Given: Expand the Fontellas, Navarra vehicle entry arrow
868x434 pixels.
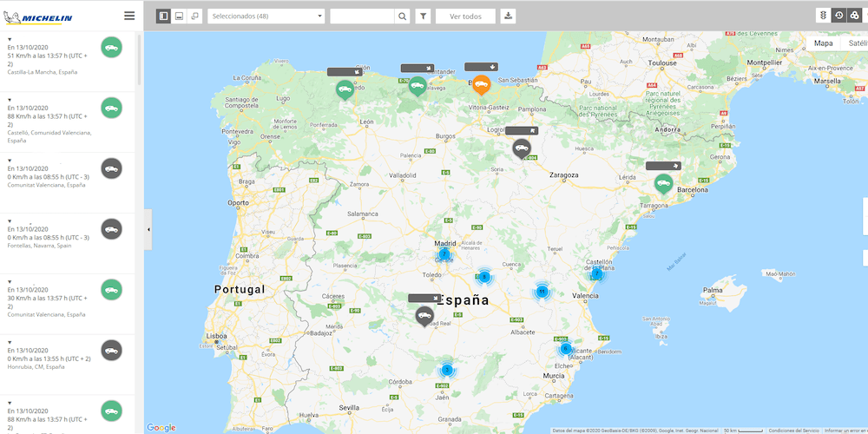Looking at the screenshot, I should (10, 221).
